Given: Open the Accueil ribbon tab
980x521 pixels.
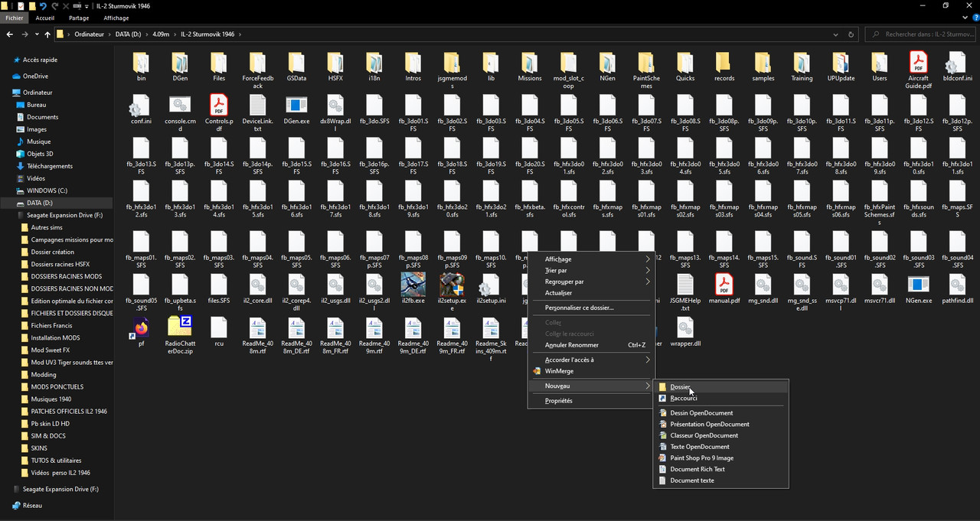Looking at the screenshot, I should 44,18.
